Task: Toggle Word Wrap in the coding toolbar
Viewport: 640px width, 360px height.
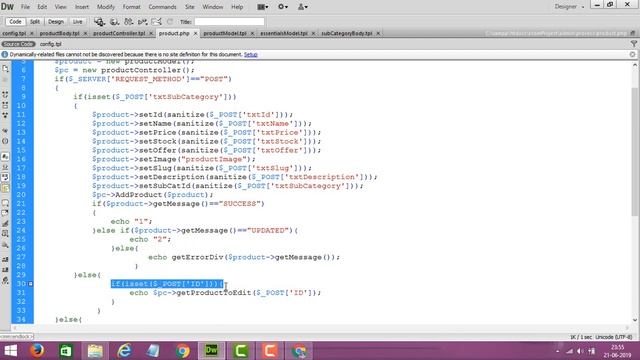Action: [5, 178]
